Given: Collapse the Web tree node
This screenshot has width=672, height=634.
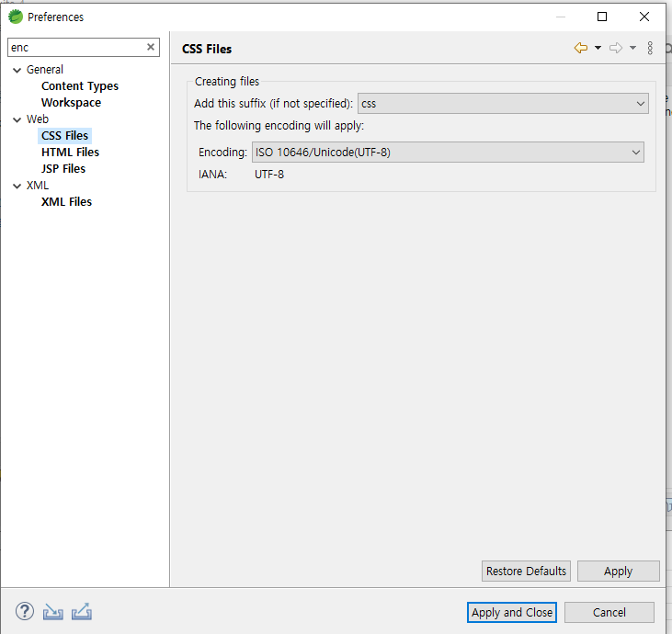Looking at the screenshot, I should (17, 119).
